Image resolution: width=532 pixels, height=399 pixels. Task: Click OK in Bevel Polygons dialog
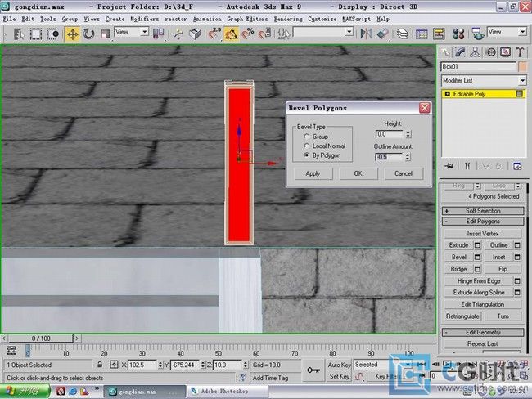pos(358,173)
